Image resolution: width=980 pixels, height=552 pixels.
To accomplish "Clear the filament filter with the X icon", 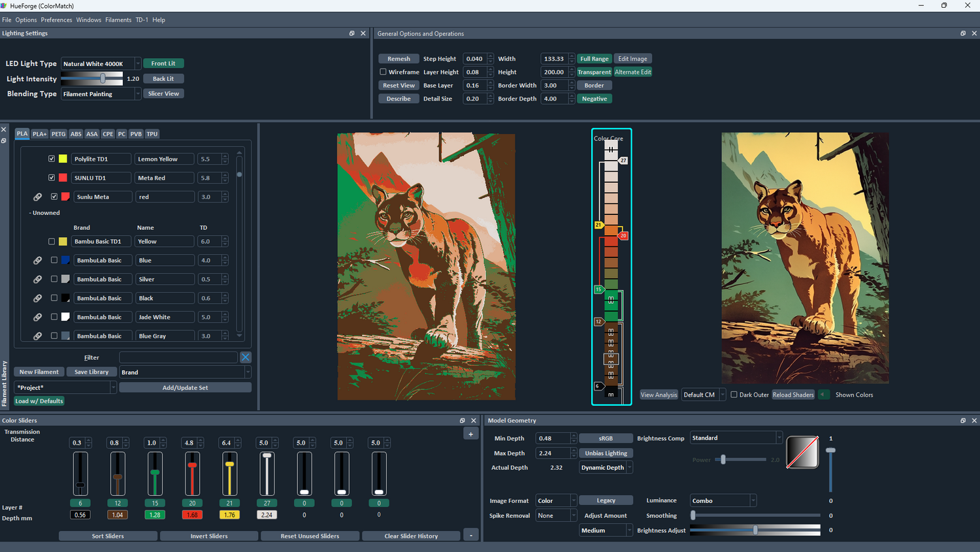I will (x=246, y=357).
